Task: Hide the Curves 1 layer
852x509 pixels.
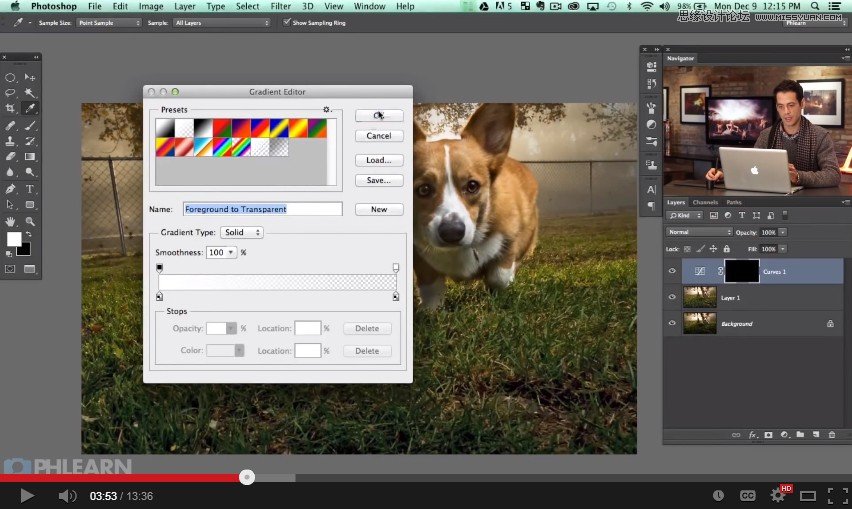Action: coord(672,271)
